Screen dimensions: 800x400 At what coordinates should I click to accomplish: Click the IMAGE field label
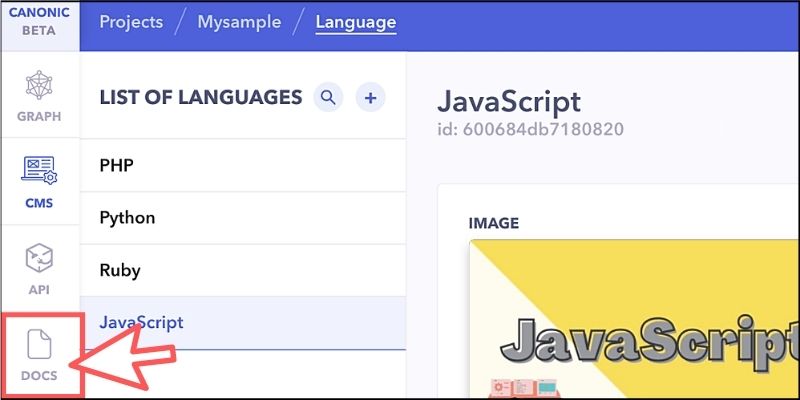click(493, 223)
